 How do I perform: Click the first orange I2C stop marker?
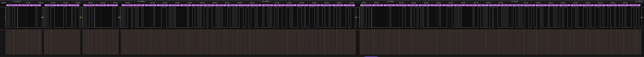coord(42,17)
